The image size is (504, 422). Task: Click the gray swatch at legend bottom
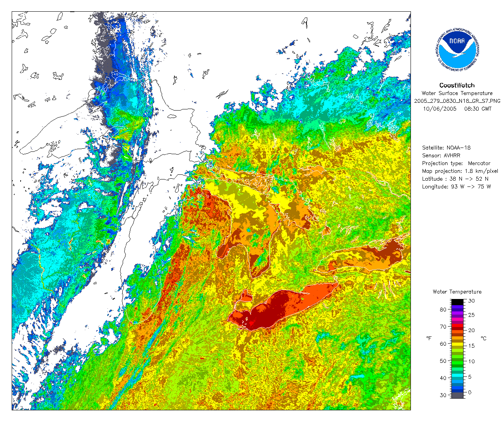pos(457,395)
